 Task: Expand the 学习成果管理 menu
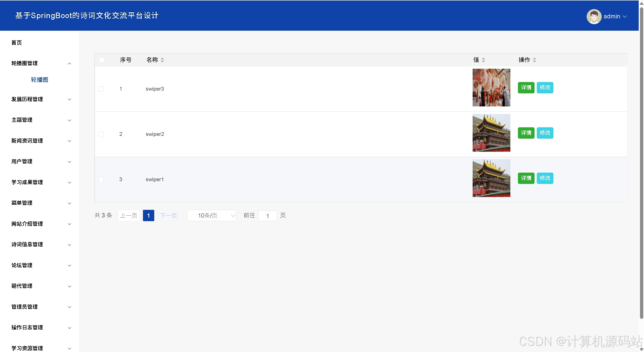click(40, 182)
